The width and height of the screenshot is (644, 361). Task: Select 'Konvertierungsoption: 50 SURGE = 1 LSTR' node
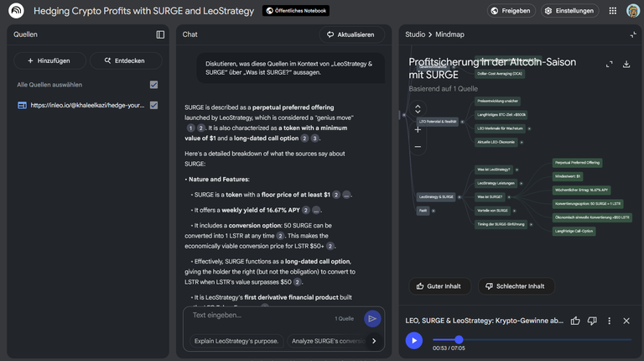[x=588, y=204]
